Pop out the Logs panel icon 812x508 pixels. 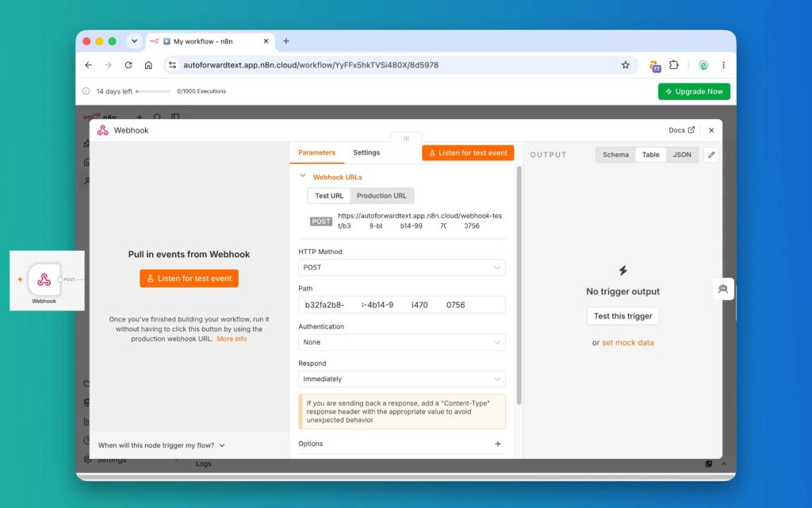tap(708, 464)
